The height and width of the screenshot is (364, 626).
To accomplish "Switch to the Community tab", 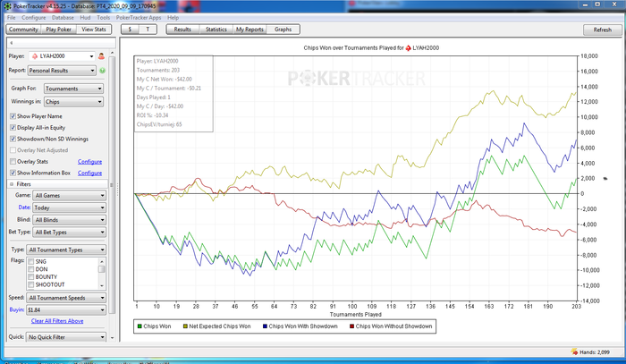I will tap(23, 30).
